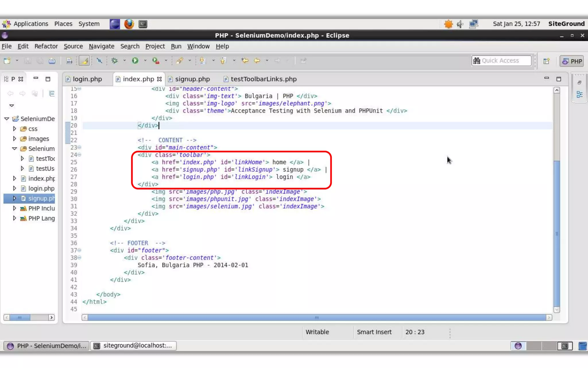The image size is (588, 368).
Task: Switch to the testToolbarLinks.php tab
Action: (263, 79)
